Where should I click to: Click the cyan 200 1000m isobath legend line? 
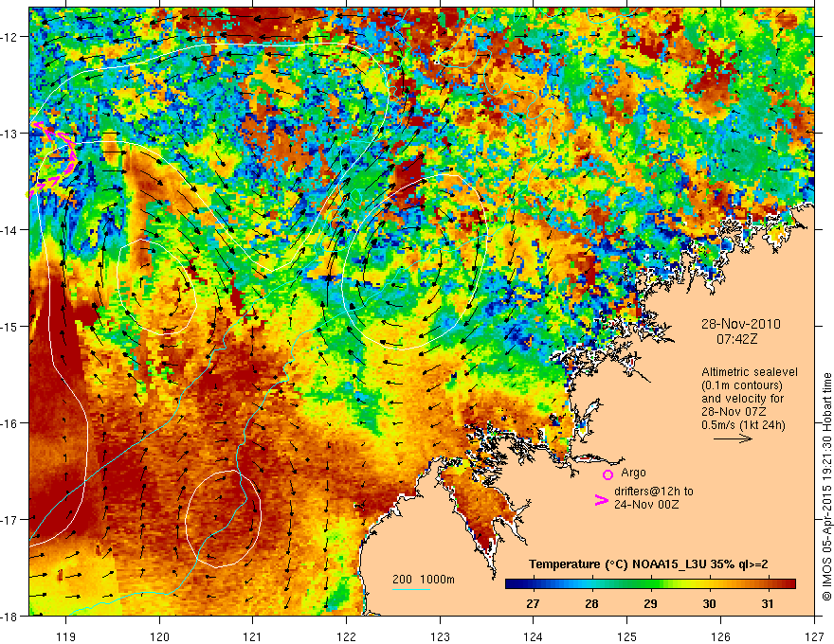point(411,589)
